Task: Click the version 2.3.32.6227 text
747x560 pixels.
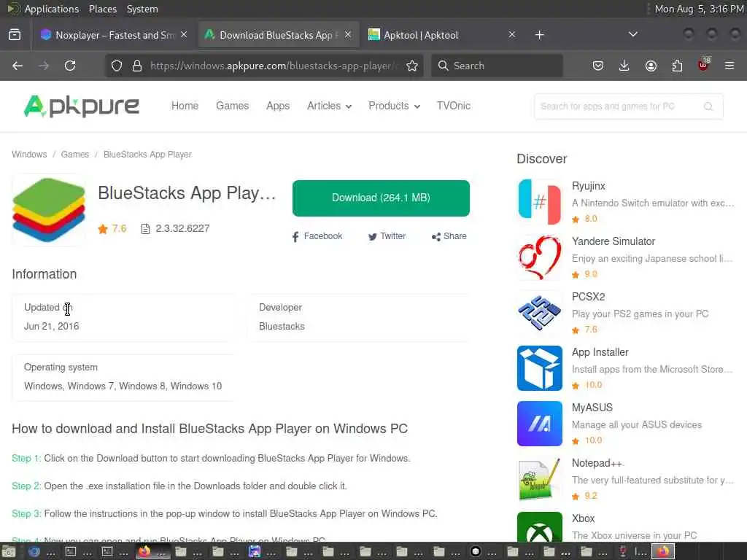Action: tap(182, 228)
